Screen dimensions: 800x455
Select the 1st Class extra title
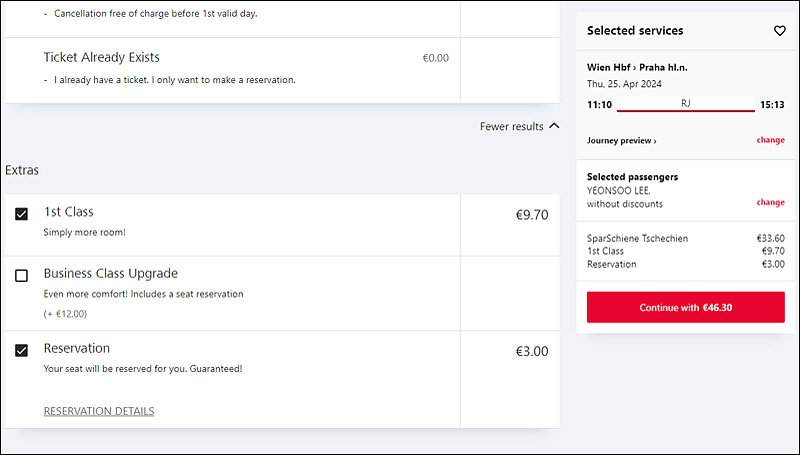point(68,212)
